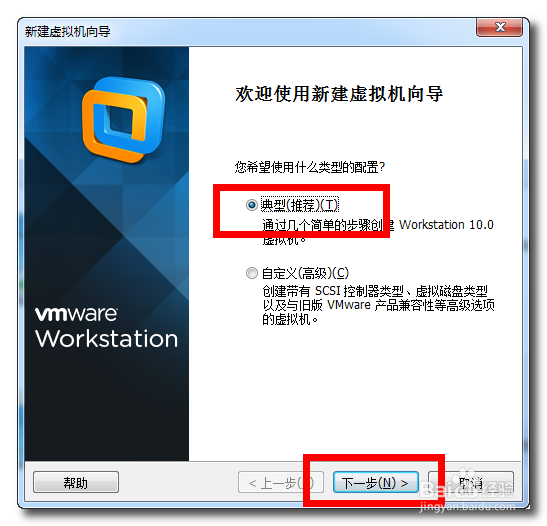Close the wizard with the red X
The image size is (547, 526).
pyautogui.click(x=499, y=27)
